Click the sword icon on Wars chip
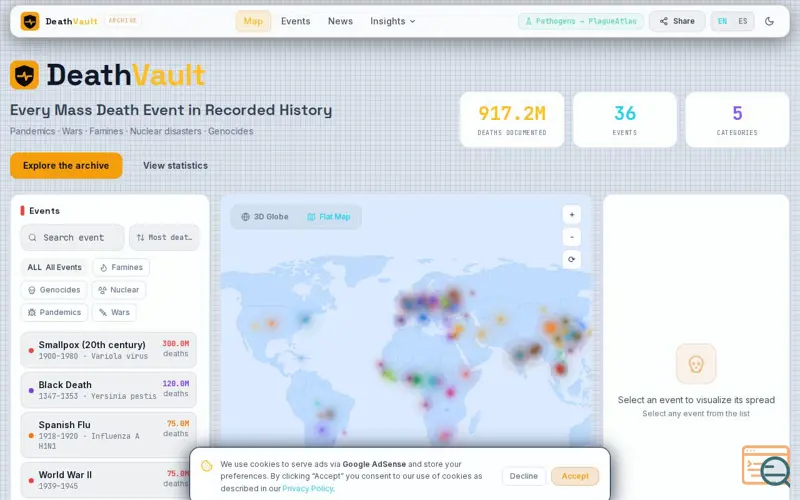Screen dimensions: 800x500 [x=103, y=312]
